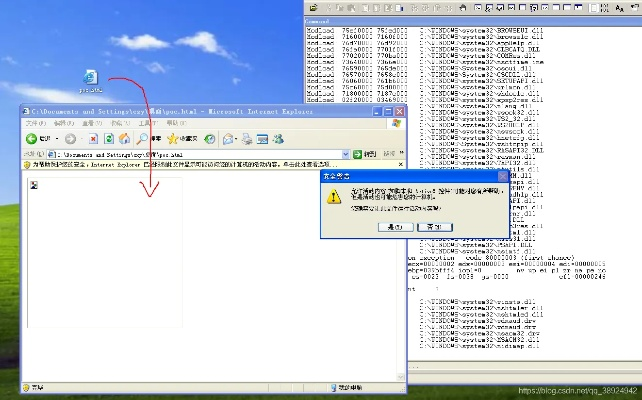Click the IE Forward arrow button
642x400 pixels.
71,138
